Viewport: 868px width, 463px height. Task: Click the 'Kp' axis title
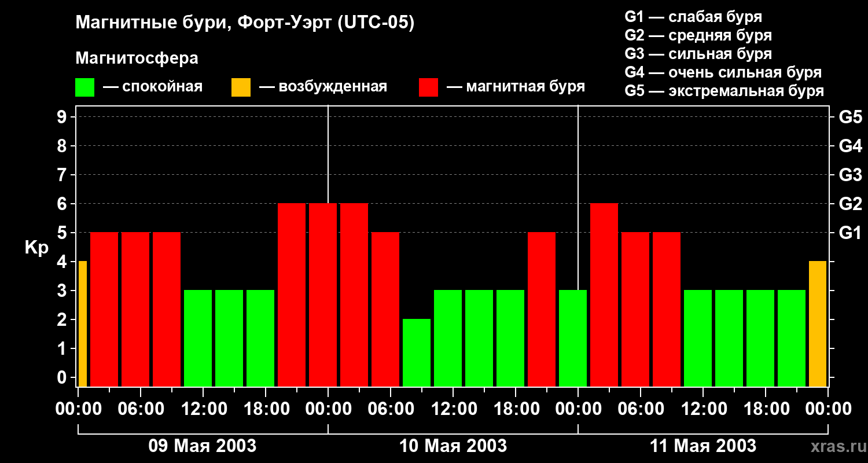pyautogui.click(x=36, y=248)
